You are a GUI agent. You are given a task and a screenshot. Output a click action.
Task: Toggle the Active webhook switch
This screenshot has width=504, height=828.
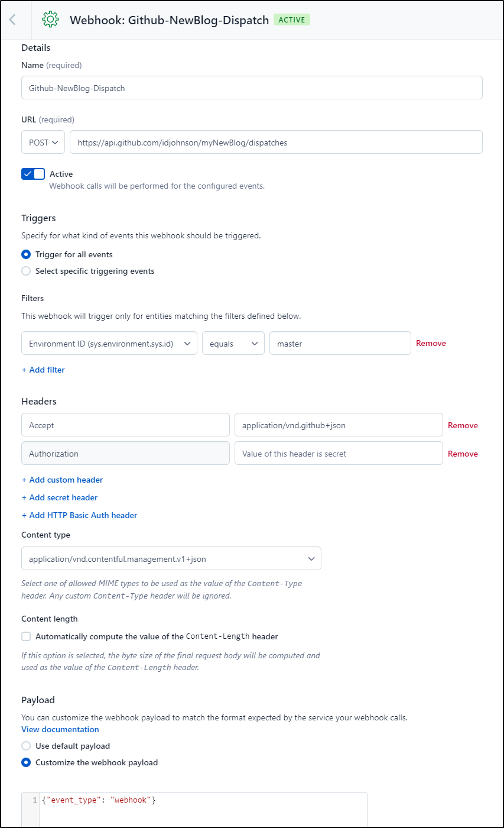pos(33,174)
